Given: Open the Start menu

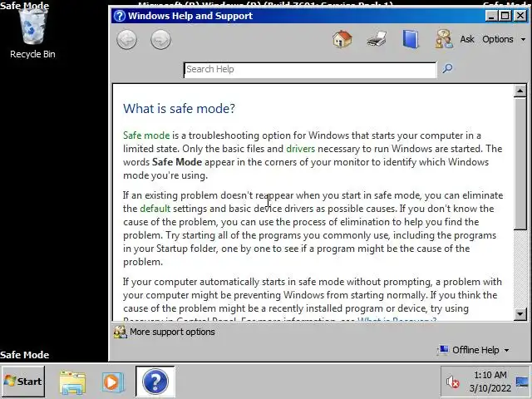Looking at the screenshot, I should coord(24,382).
